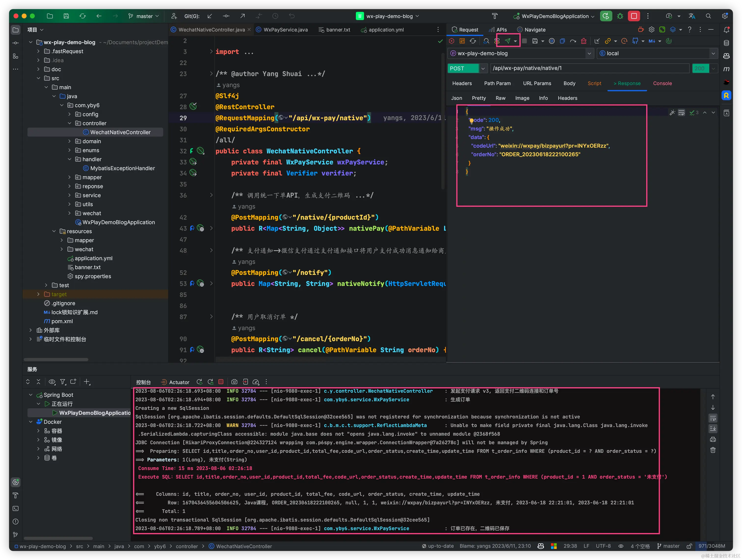Open the local environment dropdown

pyautogui.click(x=713, y=53)
